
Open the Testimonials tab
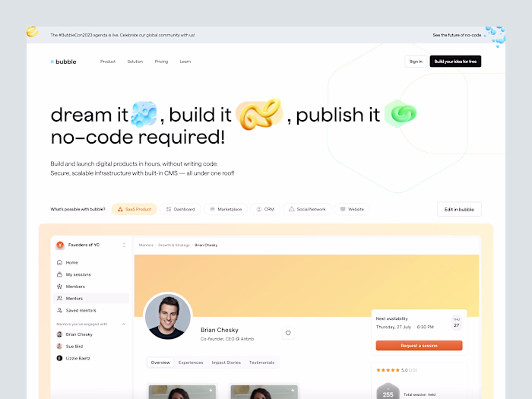261,363
